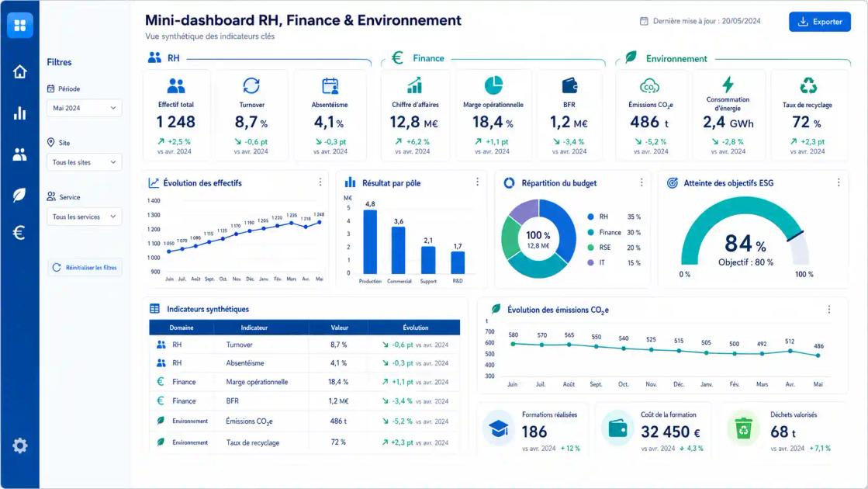868x489 pixels.
Task: Select the RH section header
Action: (x=164, y=57)
